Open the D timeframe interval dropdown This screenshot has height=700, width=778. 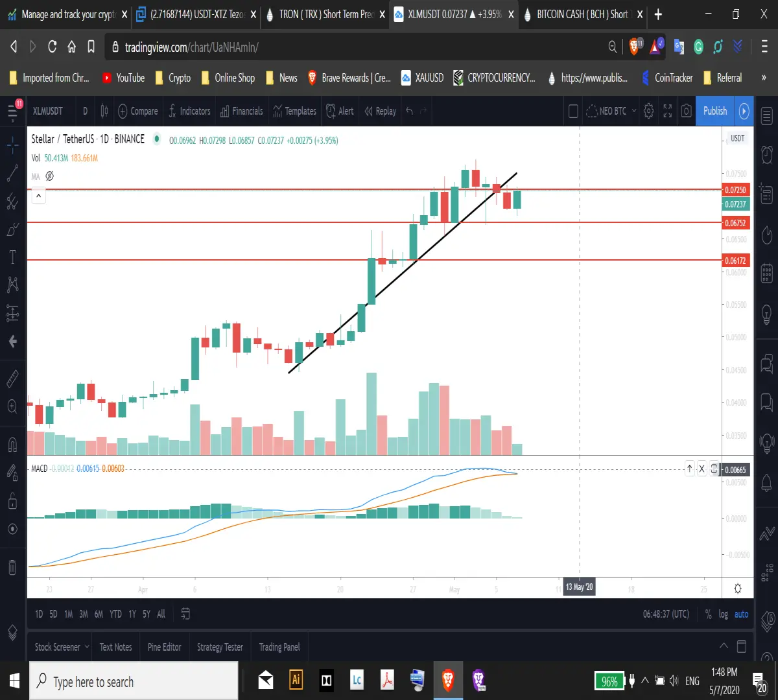(x=85, y=111)
